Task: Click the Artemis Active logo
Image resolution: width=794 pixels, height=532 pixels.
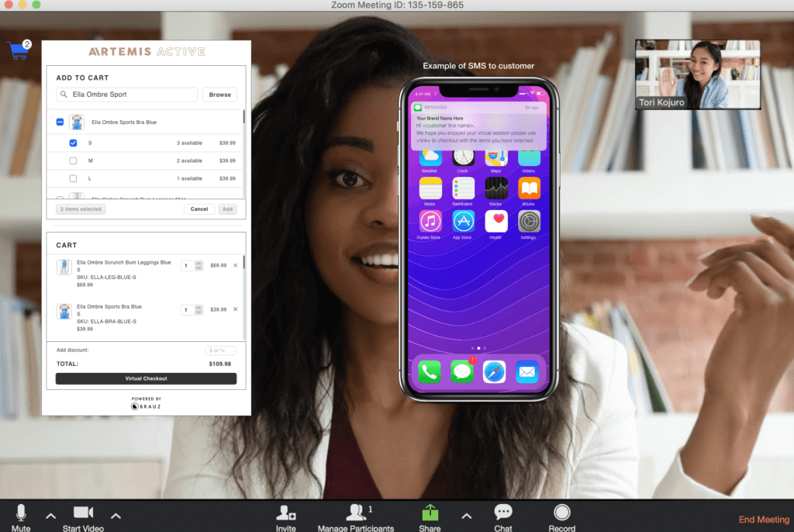Action: tap(147, 52)
